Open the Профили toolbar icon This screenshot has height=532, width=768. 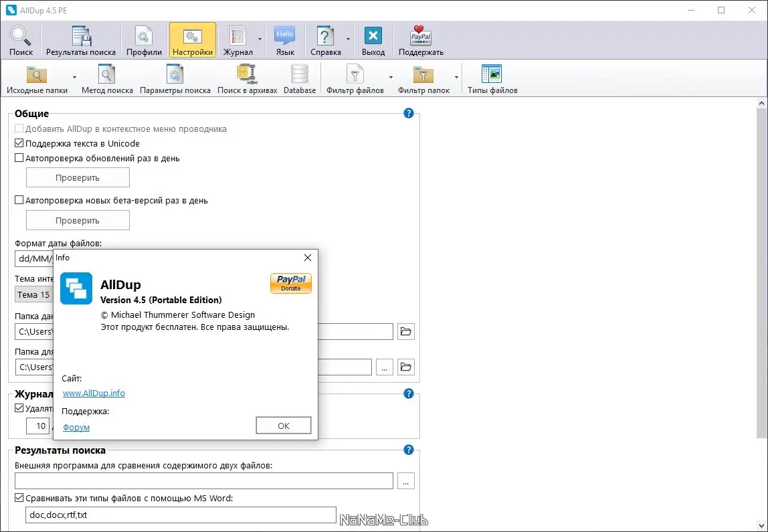click(144, 40)
